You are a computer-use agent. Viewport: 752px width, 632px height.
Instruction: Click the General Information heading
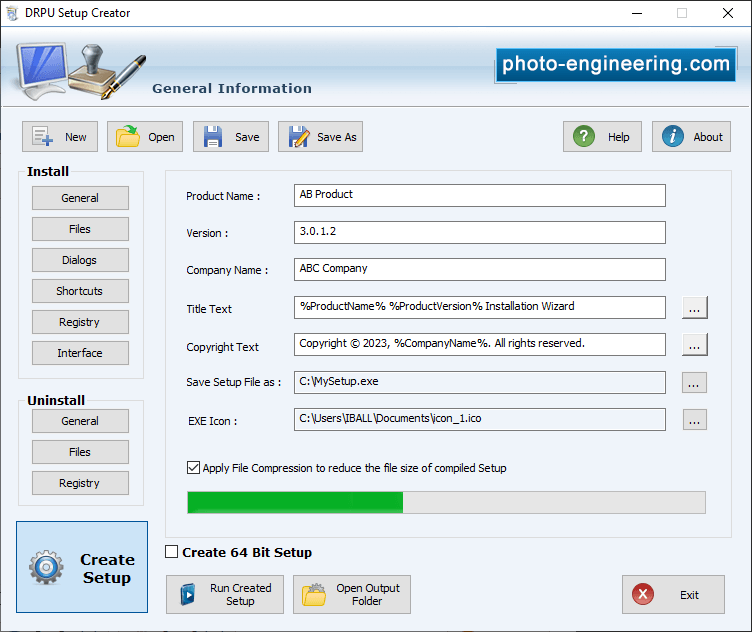[232, 88]
